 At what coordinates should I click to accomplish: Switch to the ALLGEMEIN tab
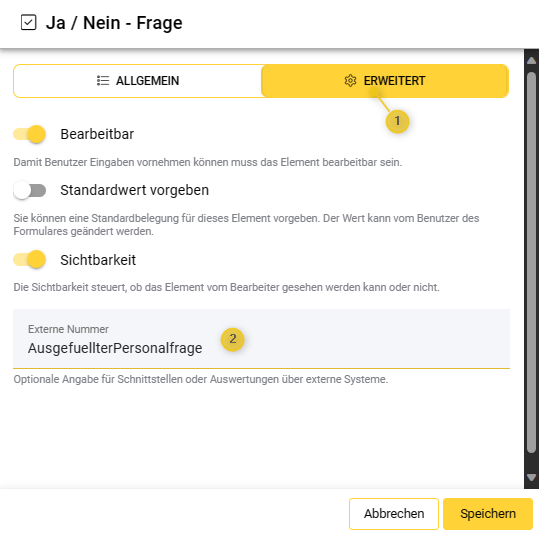(138, 81)
